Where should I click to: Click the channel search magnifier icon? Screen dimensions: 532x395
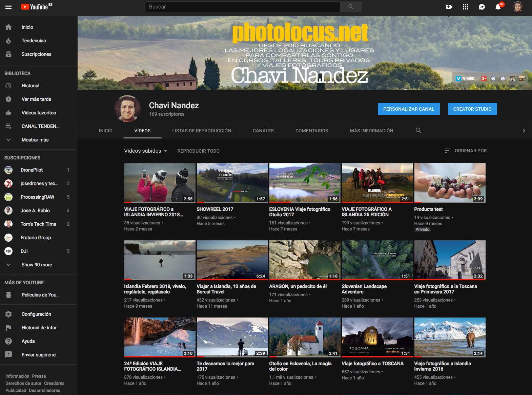click(x=418, y=131)
